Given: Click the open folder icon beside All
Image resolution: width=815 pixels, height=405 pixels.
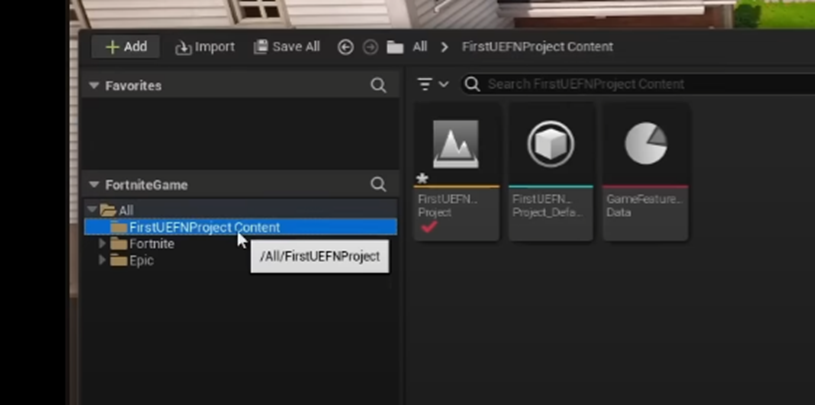Looking at the screenshot, I should click(108, 210).
